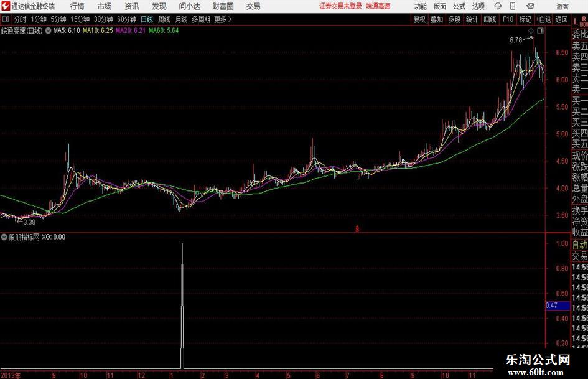Screen dimensions: 588x379
Task: Click the 叠加 overlay toolbar button
Action: click(437, 19)
